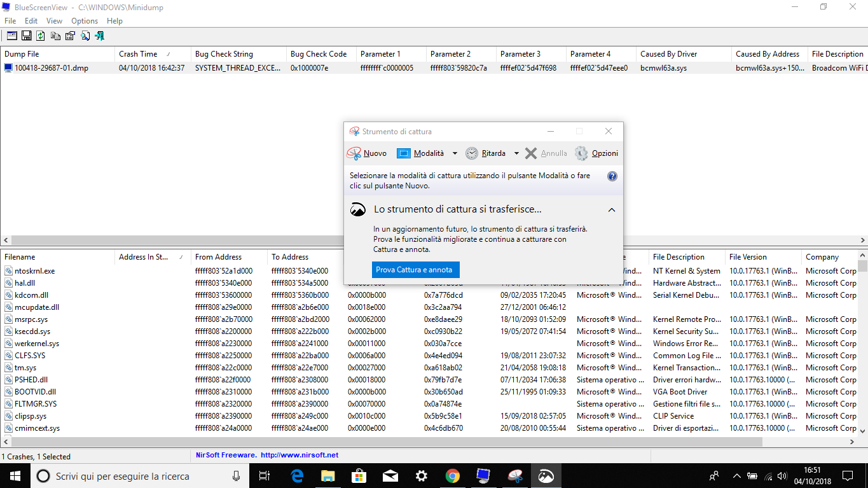This screenshot has width=868, height=488.
Task: Open Settings gear from taskbar
Action: (x=422, y=476)
